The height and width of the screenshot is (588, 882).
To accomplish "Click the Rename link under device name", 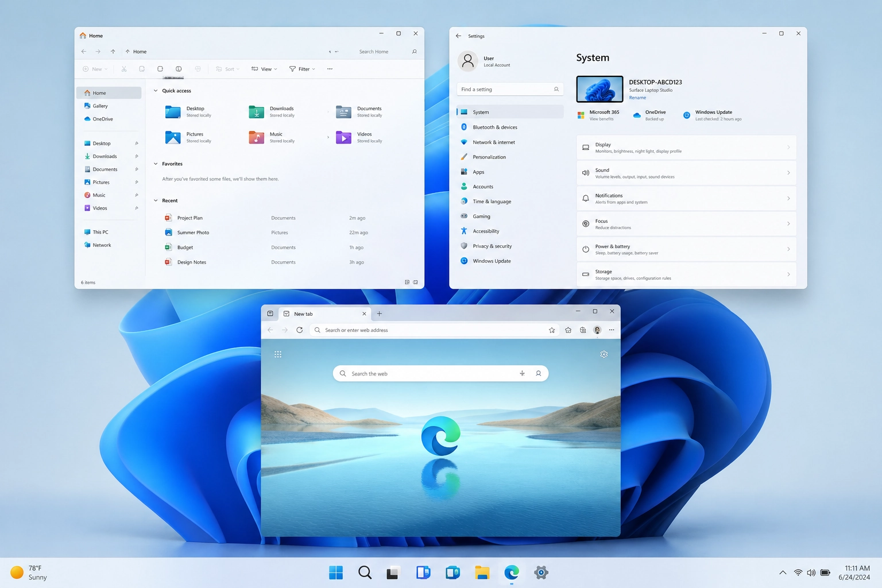I will [637, 98].
